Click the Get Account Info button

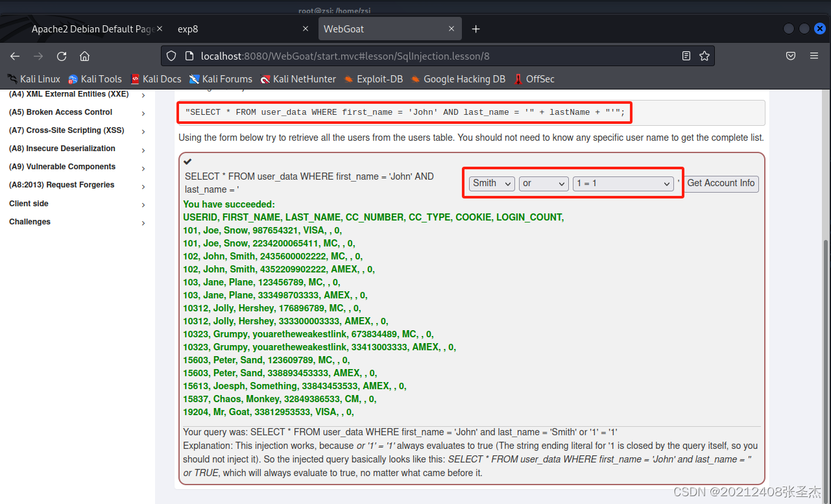tap(721, 184)
